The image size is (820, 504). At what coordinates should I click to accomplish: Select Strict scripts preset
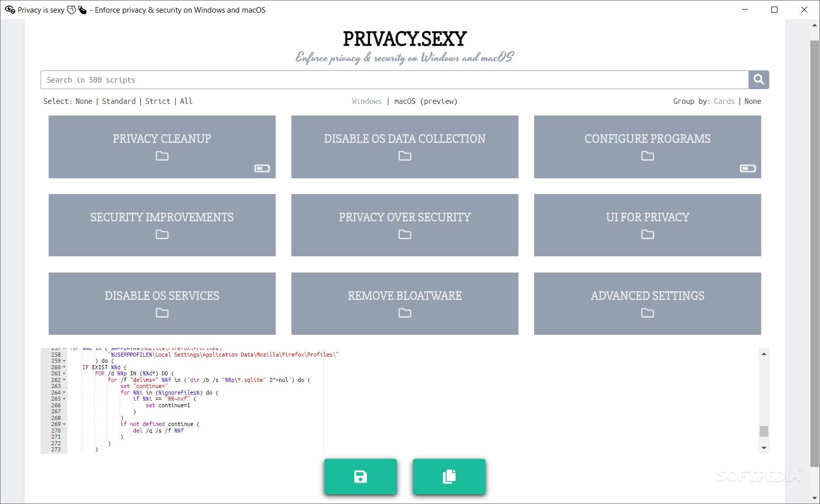pos(158,101)
